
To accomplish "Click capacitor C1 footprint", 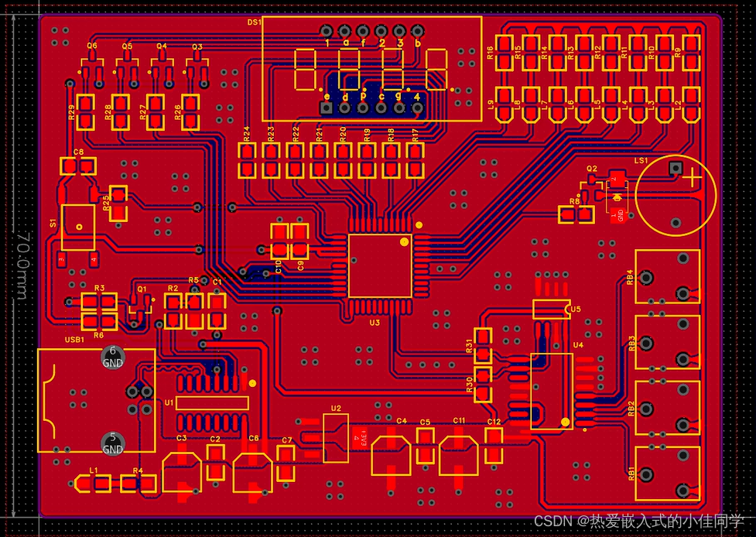I will coord(217,311).
